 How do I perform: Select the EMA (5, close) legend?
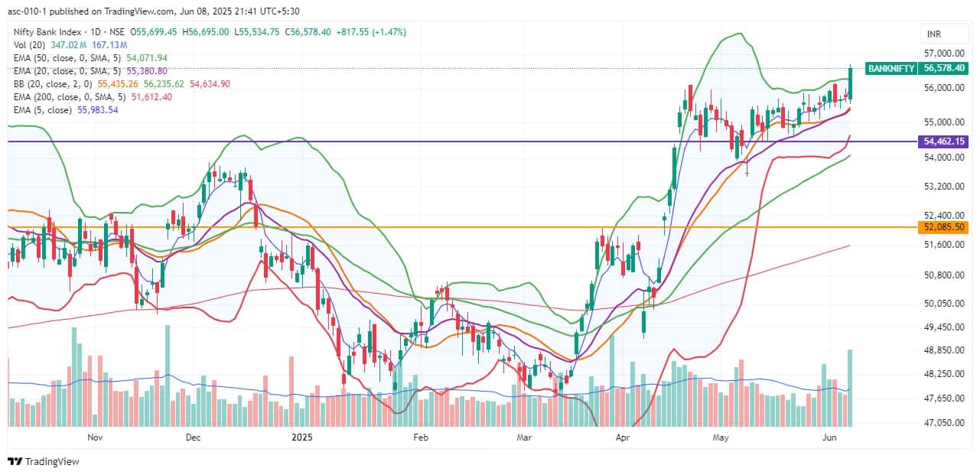click(43, 110)
